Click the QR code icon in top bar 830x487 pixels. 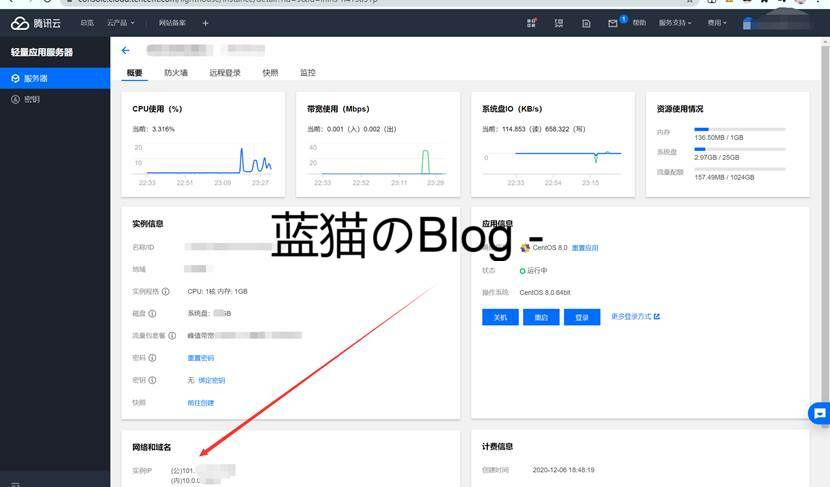click(532, 23)
